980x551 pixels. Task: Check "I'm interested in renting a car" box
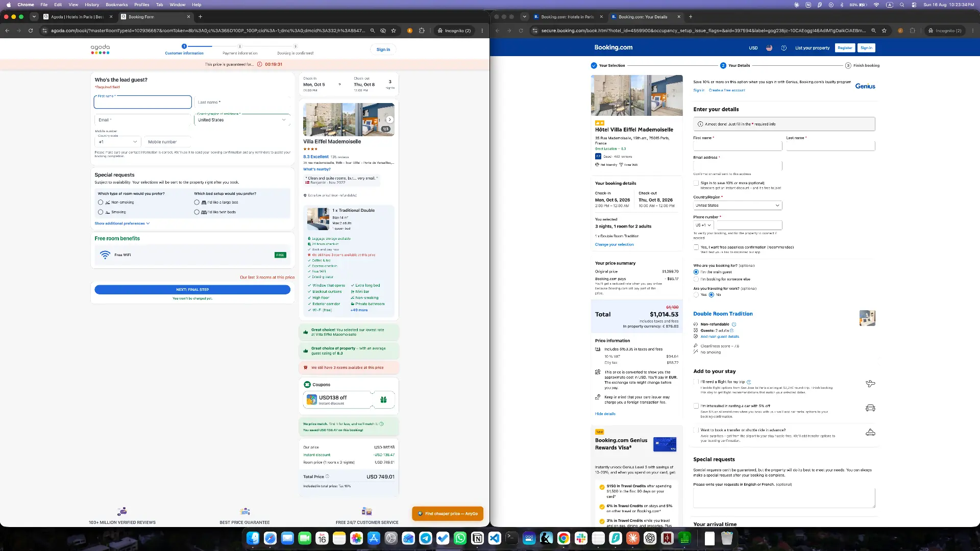point(696,406)
